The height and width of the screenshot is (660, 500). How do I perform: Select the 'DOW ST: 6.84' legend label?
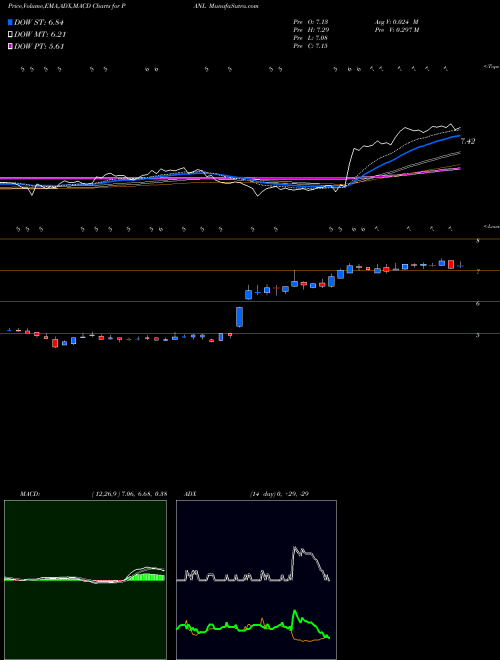[x=39, y=22]
